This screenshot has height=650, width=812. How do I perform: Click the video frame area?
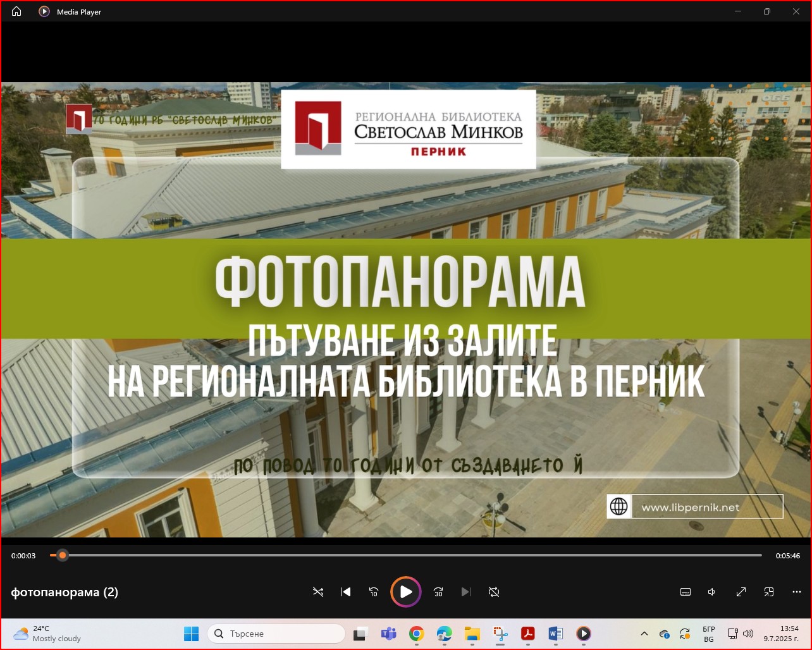[x=406, y=310]
